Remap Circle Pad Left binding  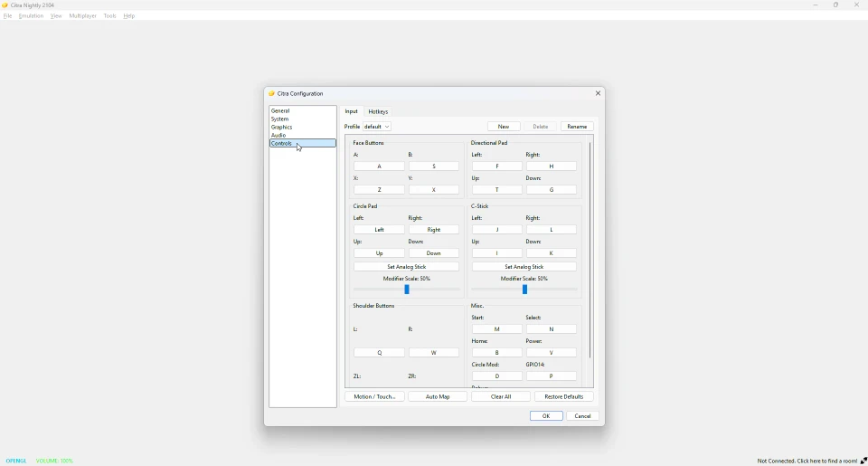(379, 230)
